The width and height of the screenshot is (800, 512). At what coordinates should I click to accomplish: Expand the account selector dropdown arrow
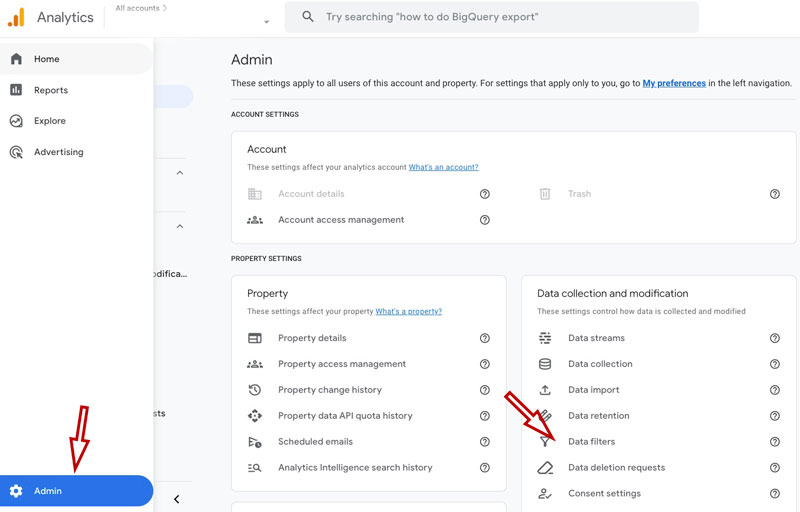[x=266, y=22]
